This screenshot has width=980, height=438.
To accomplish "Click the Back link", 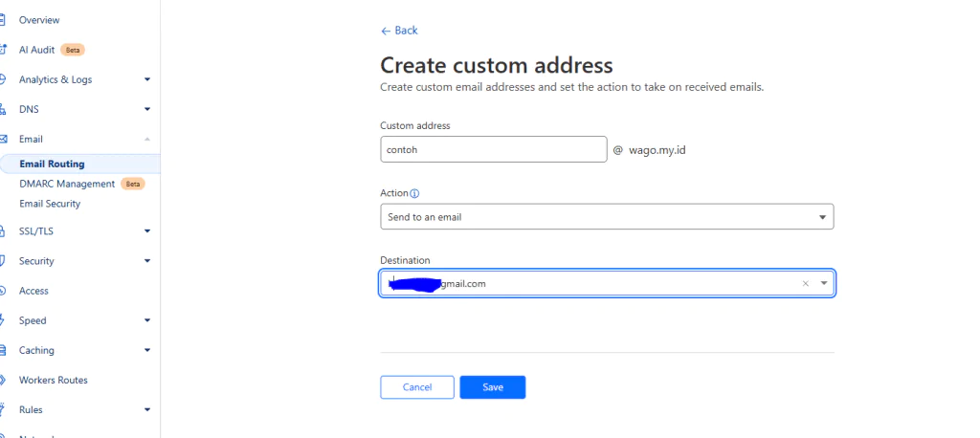I will pyautogui.click(x=399, y=31).
